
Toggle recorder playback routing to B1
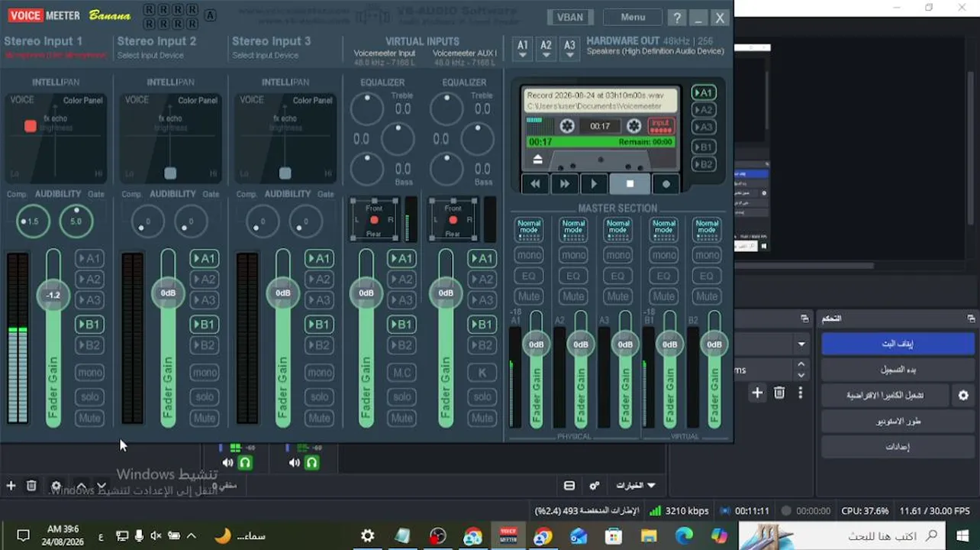tap(703, 147)
